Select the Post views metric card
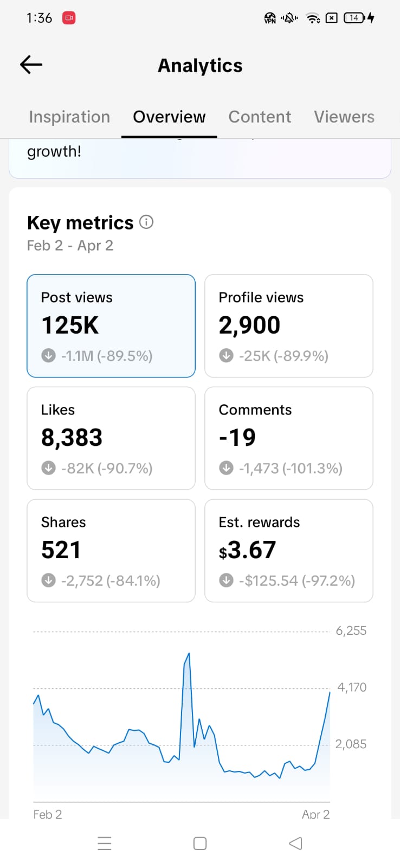This screenshot has height=868, width=400. [x=111, y=325]
